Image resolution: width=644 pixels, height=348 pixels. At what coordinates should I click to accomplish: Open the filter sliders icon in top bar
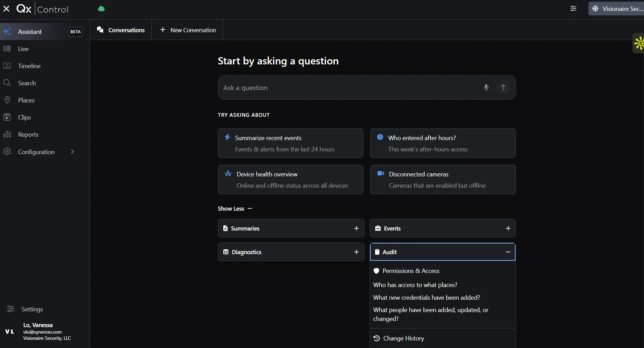pyautogui.click(x=573, y=9)
